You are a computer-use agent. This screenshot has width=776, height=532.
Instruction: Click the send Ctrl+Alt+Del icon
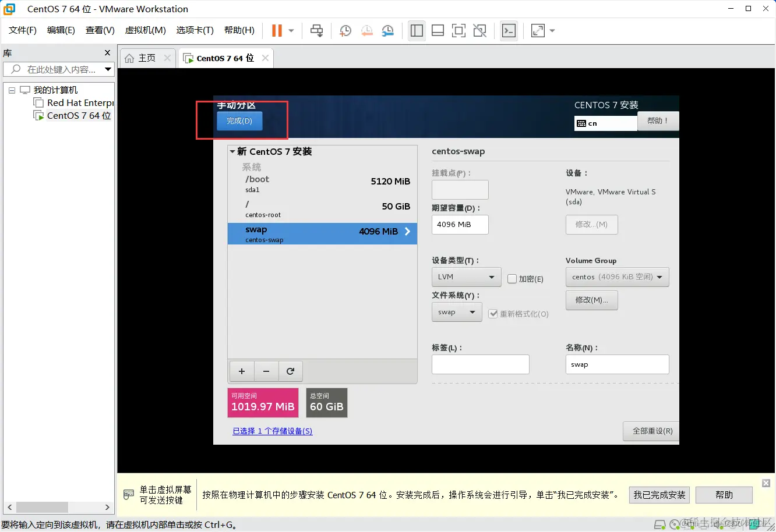[316, 30]
